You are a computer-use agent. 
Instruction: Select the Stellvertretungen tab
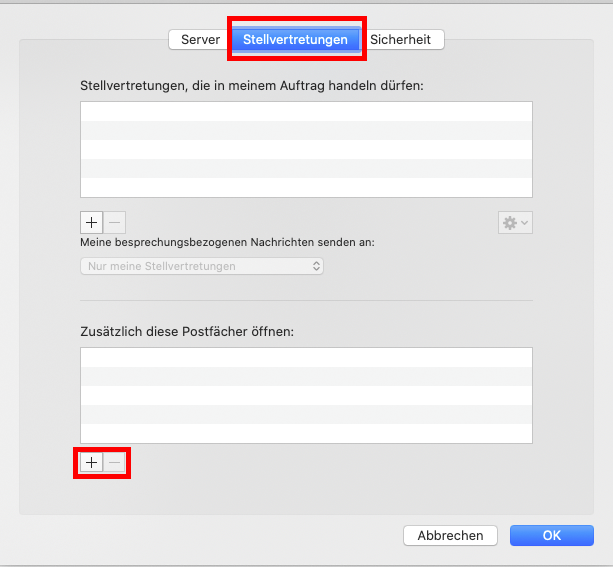tap(296, 40)
